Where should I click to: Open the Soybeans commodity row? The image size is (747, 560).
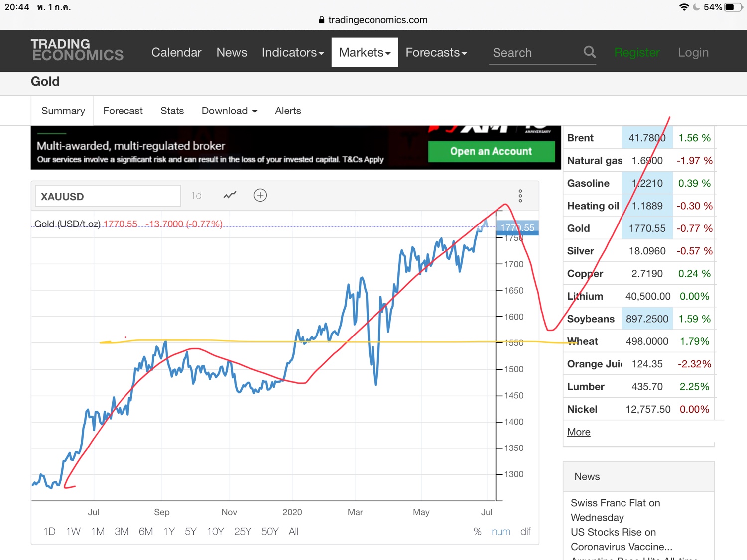pos(639,319)
